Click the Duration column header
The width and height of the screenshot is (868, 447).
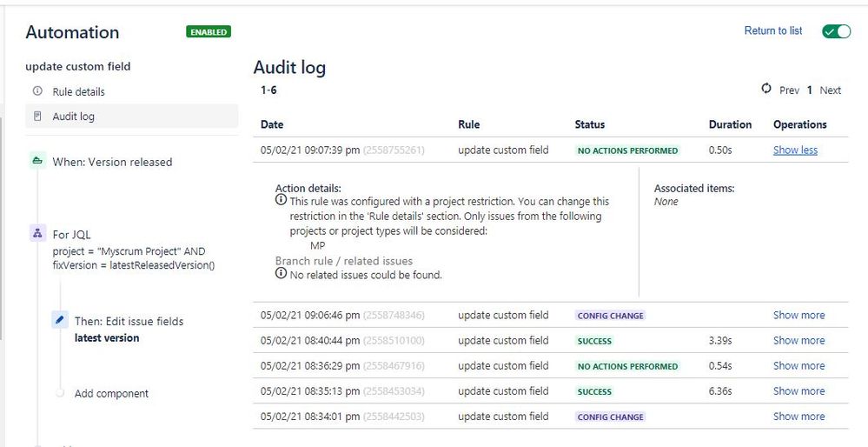(730, 124)
